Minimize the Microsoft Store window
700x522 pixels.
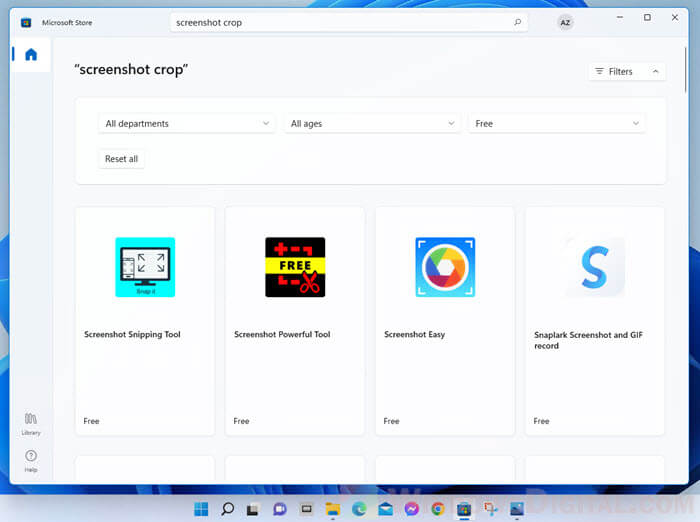[x=620, y=17]
